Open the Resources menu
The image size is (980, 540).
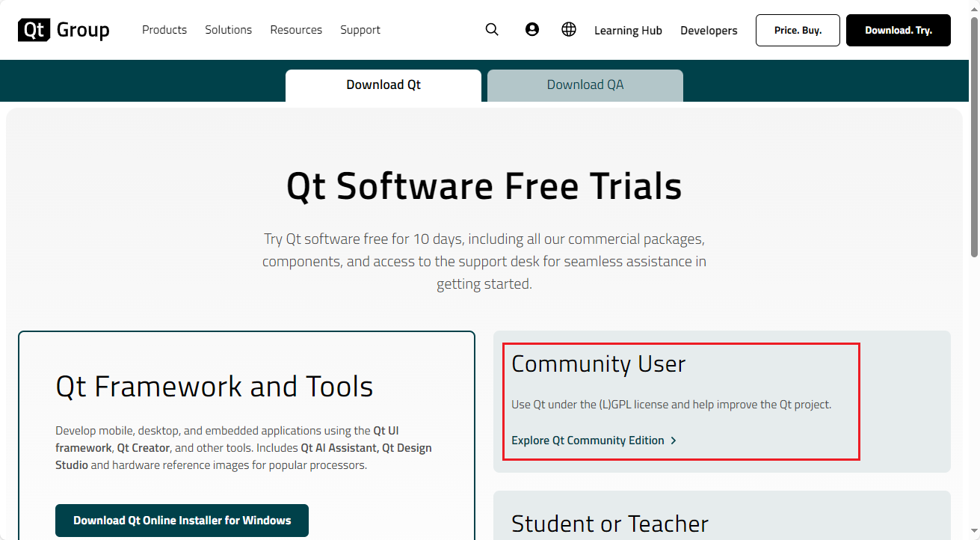click(296, 30)
